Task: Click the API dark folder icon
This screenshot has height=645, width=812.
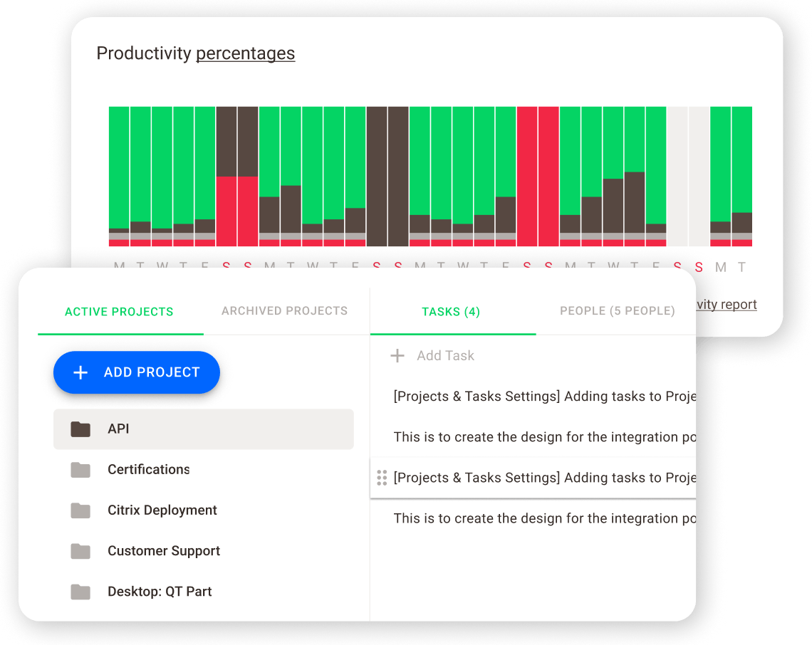Action: (x=80, y=429)
